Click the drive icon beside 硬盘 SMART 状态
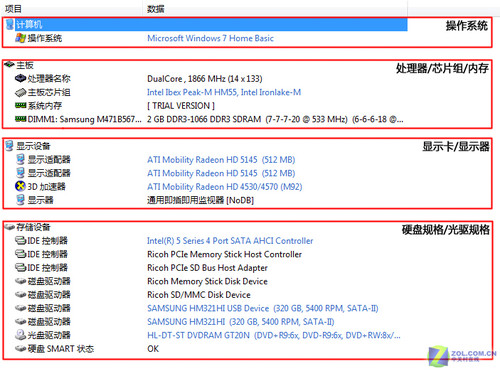The height and width of the screenshot is (371, 500). coord(20,349)
